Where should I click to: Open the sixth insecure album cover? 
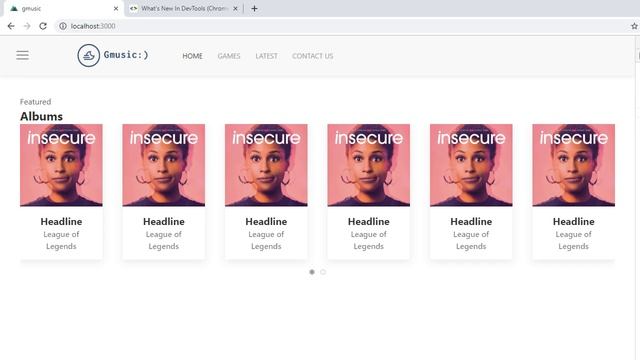[573, 165]
